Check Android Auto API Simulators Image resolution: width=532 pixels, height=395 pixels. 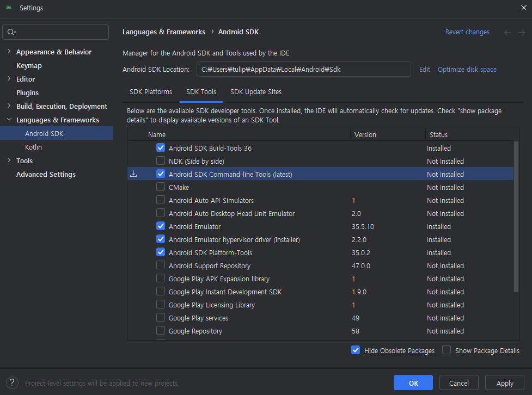coord(161,200)
